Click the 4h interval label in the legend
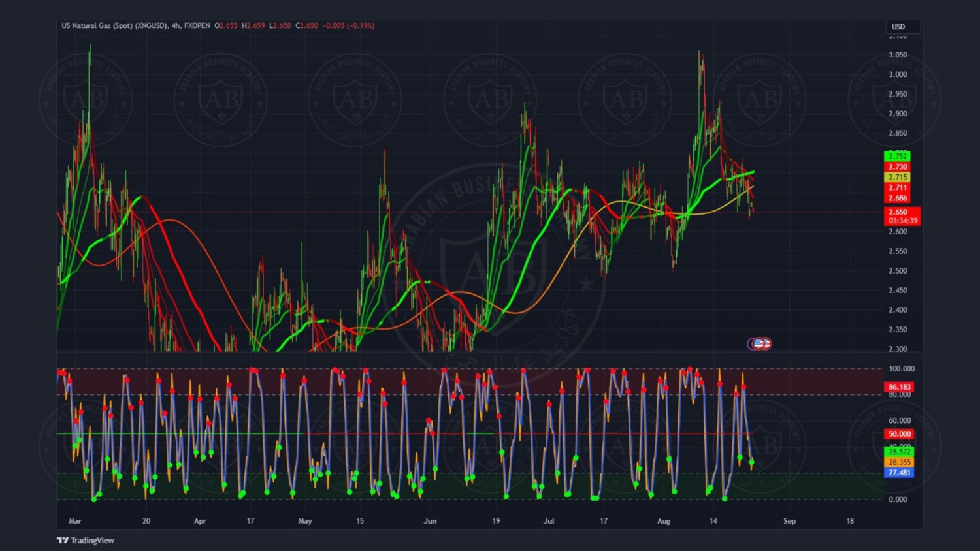The width and height of the screenshot is (980, 551). [x=176, y=25]
